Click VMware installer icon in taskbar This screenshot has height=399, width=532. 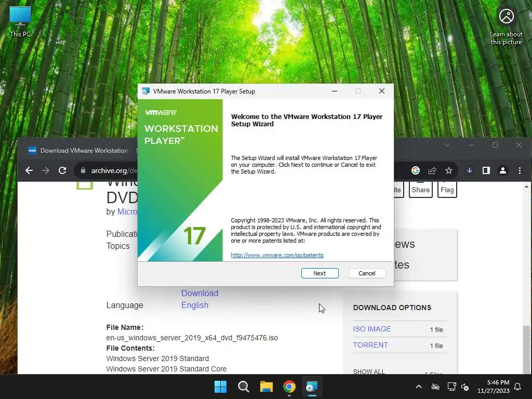(312, 387)
